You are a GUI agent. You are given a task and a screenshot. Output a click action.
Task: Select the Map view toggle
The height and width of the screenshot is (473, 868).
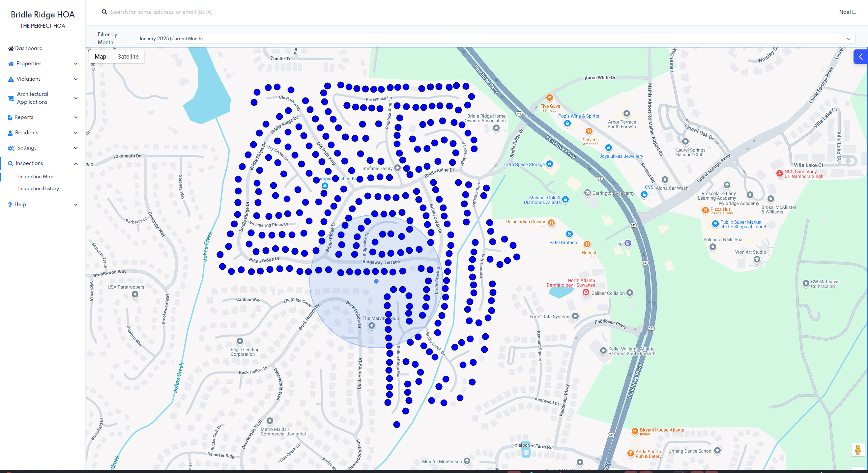(100, 57)
